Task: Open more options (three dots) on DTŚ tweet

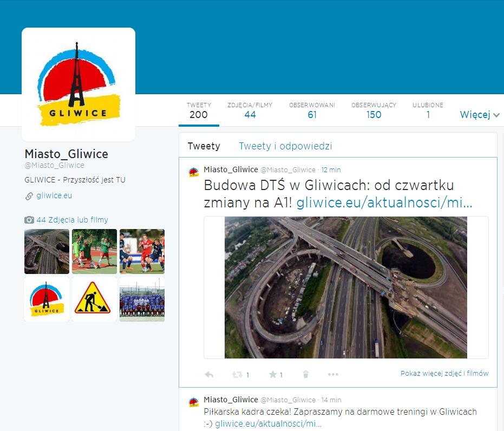Action: pyautogui.click(x=333, y=375)
